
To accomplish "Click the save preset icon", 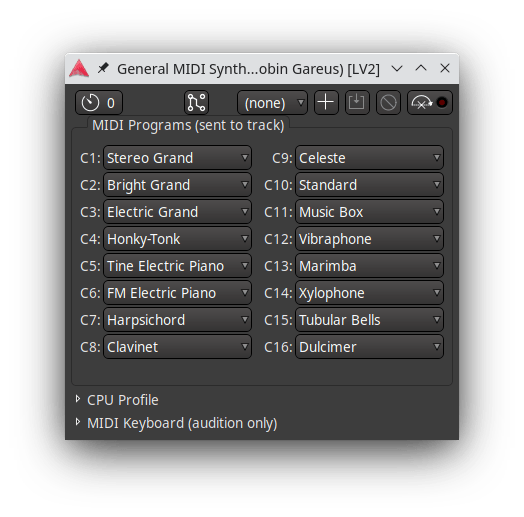I will (357, 103).
